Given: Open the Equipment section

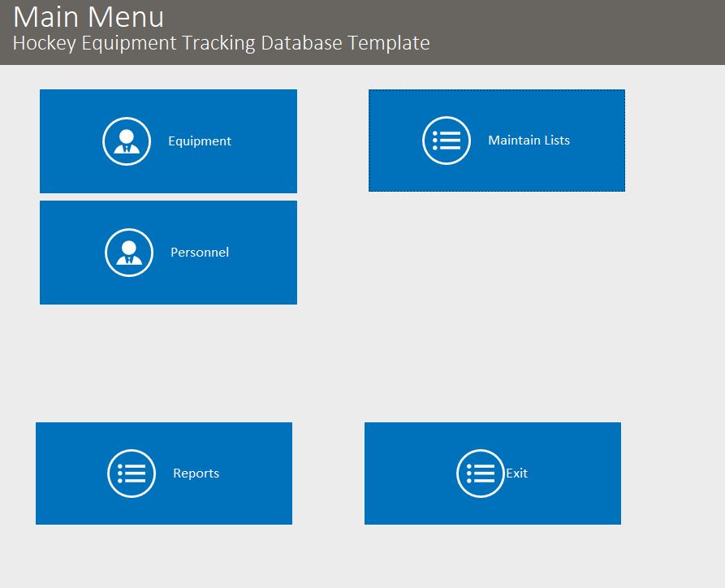Looking at the screenshot, I should tap(168, 141).
